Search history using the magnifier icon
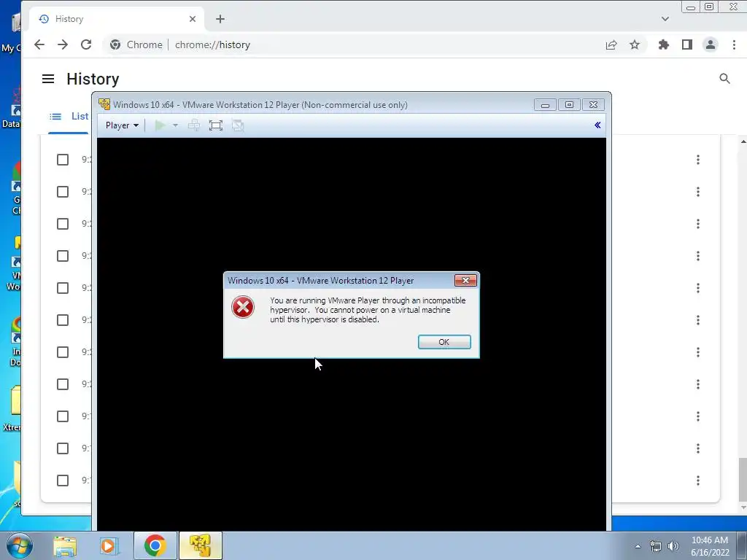Viewport: 747px width, 560px height. [x=724, y=79]
